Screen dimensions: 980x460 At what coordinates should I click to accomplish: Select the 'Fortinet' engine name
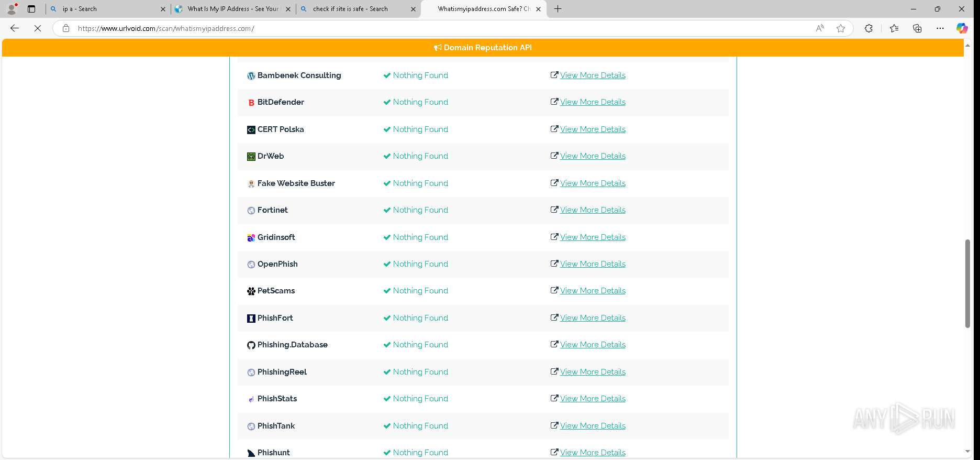click(x=273, y=210)
